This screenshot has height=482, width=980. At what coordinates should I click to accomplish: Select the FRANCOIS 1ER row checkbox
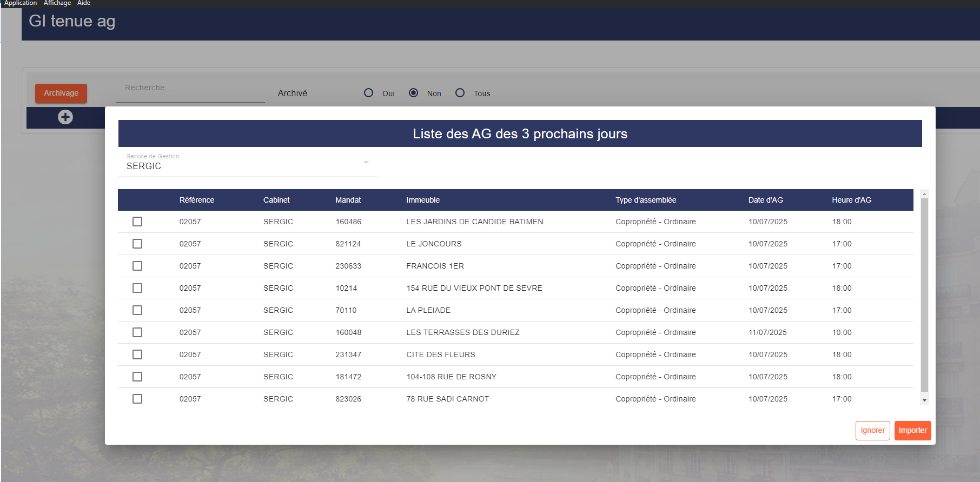[137, 266]
